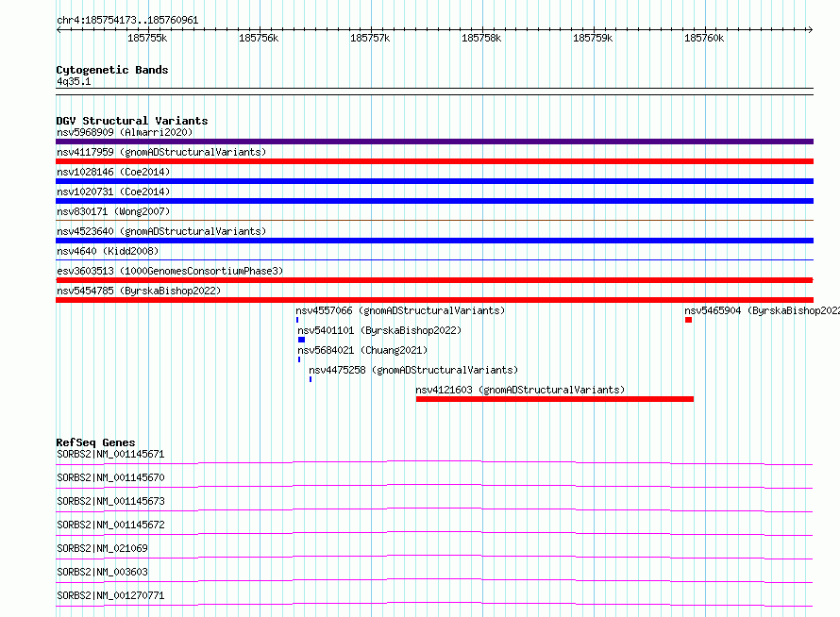
Task: Select the SORBS2|NM_021069 transcript label
Action: (102, 548)
